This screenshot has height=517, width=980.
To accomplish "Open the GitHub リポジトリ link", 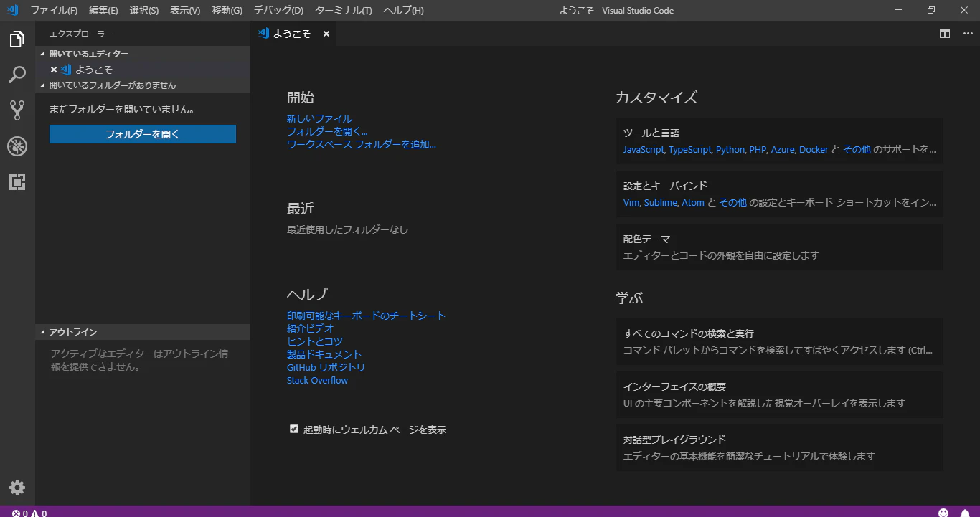I will tap(326, 367).
